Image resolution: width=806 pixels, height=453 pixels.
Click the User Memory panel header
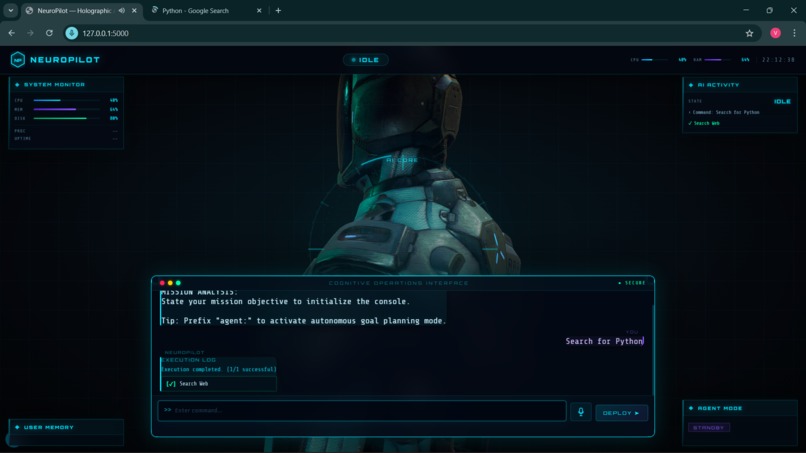point(66,427)
